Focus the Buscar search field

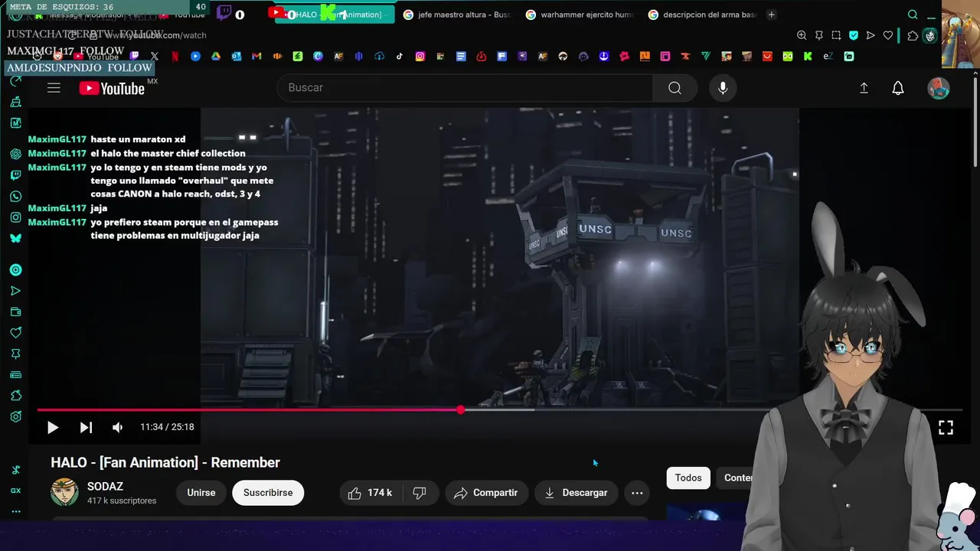click(x=465, y=88)
